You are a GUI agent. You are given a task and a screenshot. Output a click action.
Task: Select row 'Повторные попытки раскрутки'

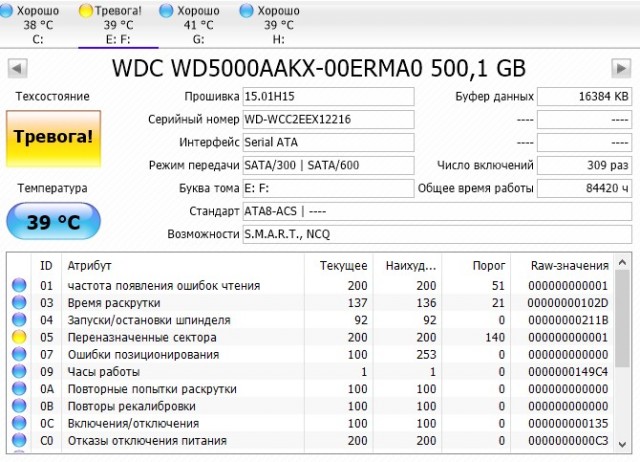click(x=310, y=389)
